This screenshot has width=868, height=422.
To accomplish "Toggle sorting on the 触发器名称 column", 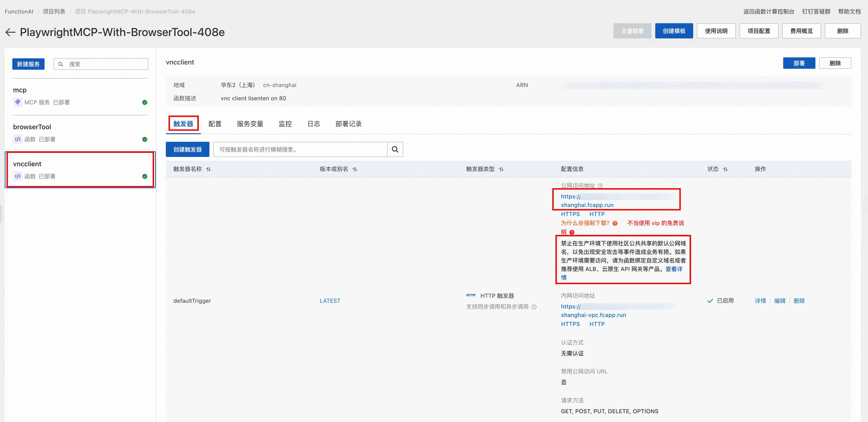I will point(208,169).
